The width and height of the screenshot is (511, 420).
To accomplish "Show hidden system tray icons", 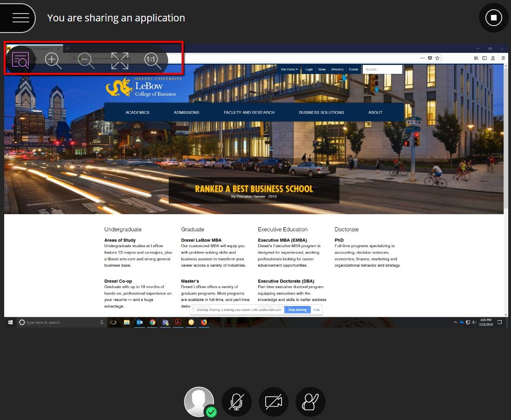I will pyautogui.click(x=455, y=322).
